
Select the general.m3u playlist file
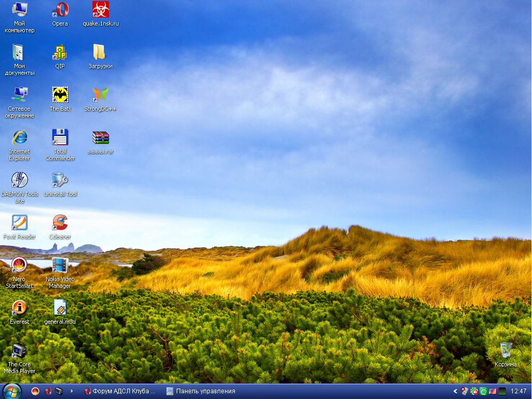pos(60,308)
